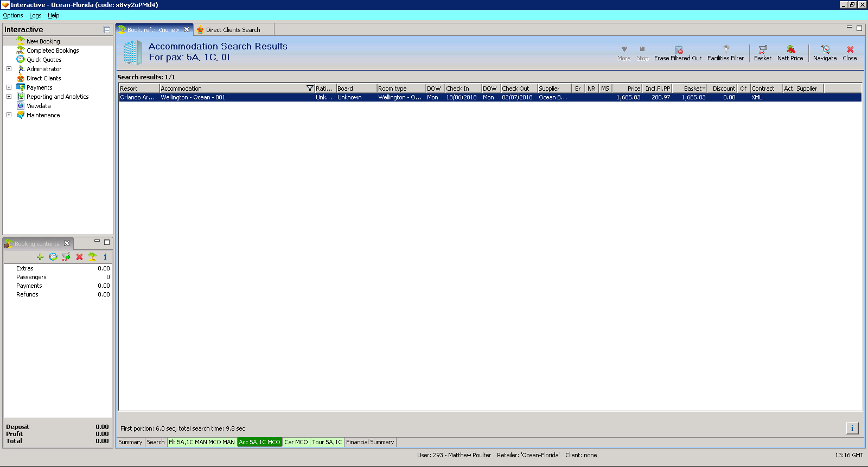Select the Wellington - Ocean - 001 result row
This screenshot has height=467, width=868.
tap(490, 98)
